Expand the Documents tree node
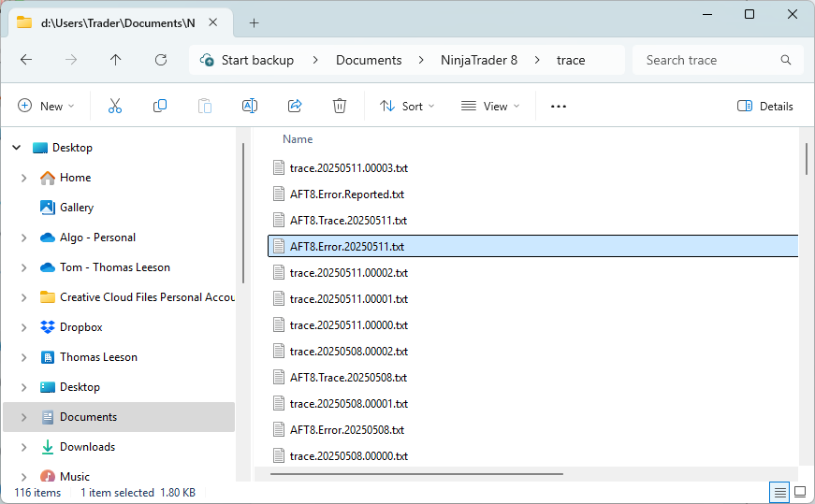The height and width of the screenshot is (504, 815). [24, 417]
